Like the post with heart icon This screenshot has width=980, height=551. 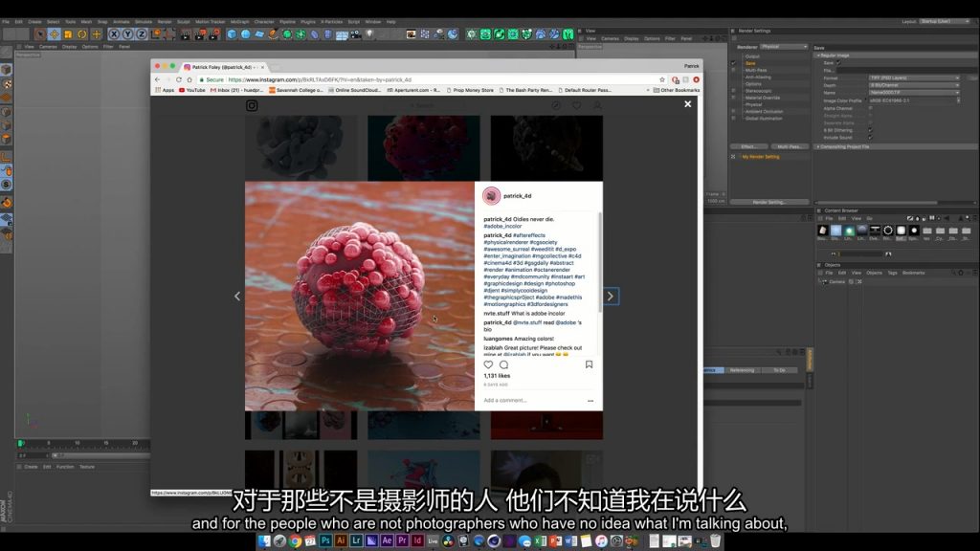click(488, 364)
